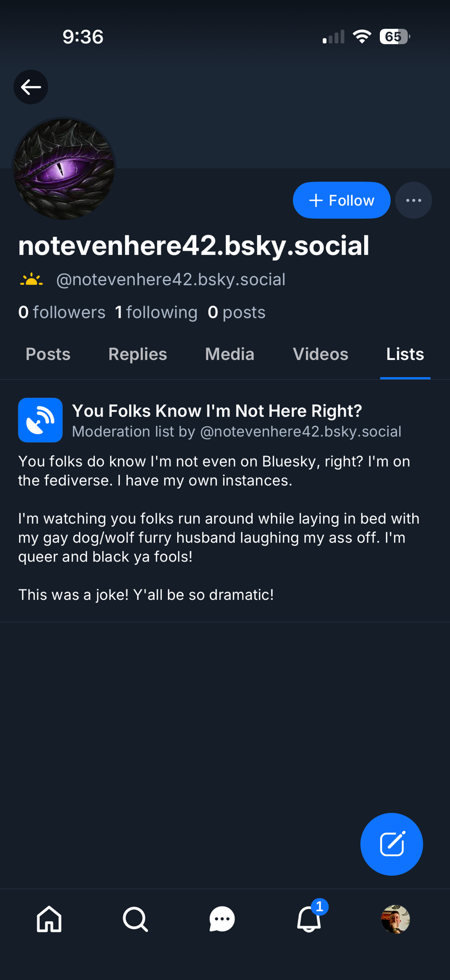The width and height of the screenshot is (450, 980).
Task: Open the Videos tab
Action: point(320,354)
